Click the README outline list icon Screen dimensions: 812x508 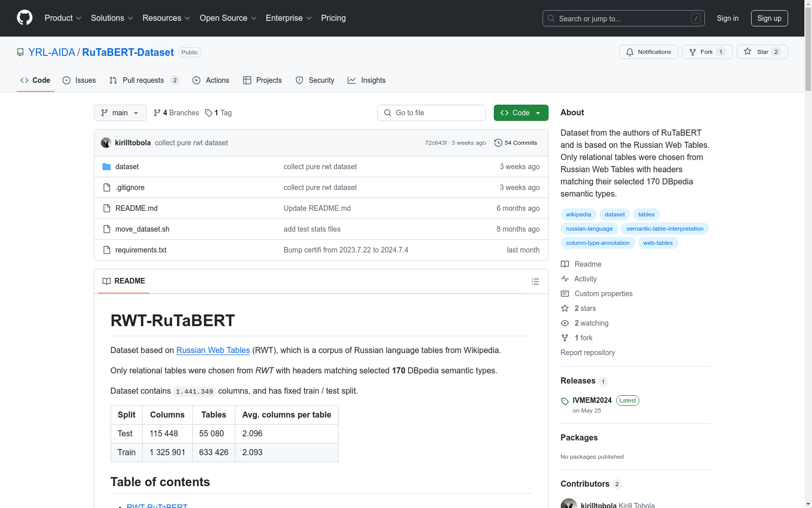(x=535, y=281)
